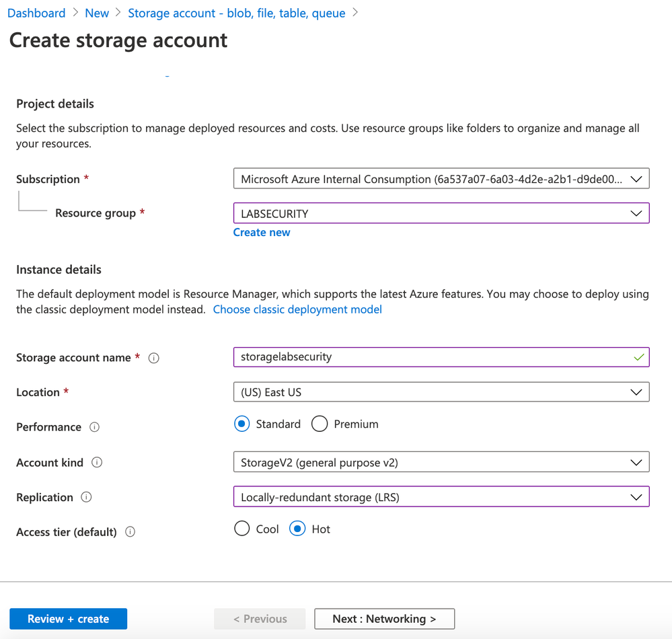The image size is (672, 639).
Task: Click the Access tier info icon
Action: click(130, 532)
